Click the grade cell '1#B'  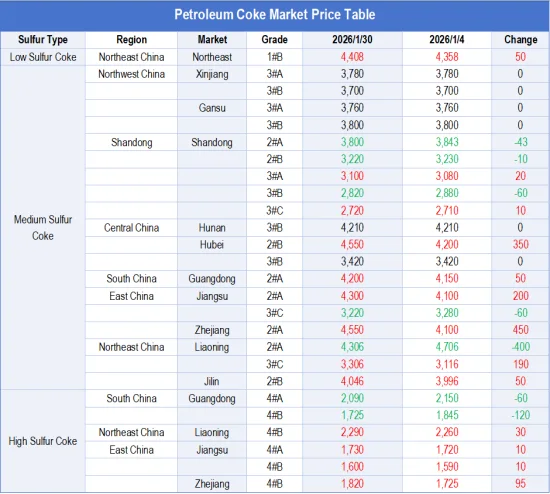click(x=275, y=57)
